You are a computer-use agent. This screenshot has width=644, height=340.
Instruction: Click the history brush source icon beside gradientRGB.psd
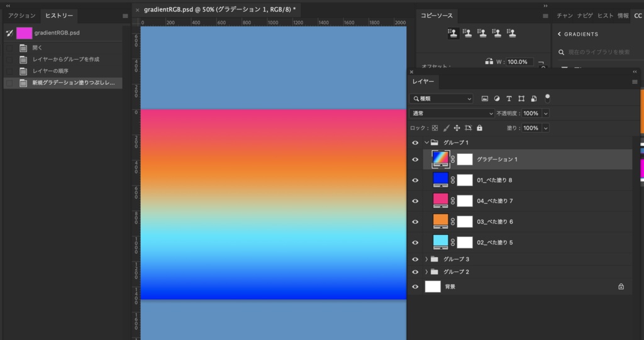tap(10, 33)
